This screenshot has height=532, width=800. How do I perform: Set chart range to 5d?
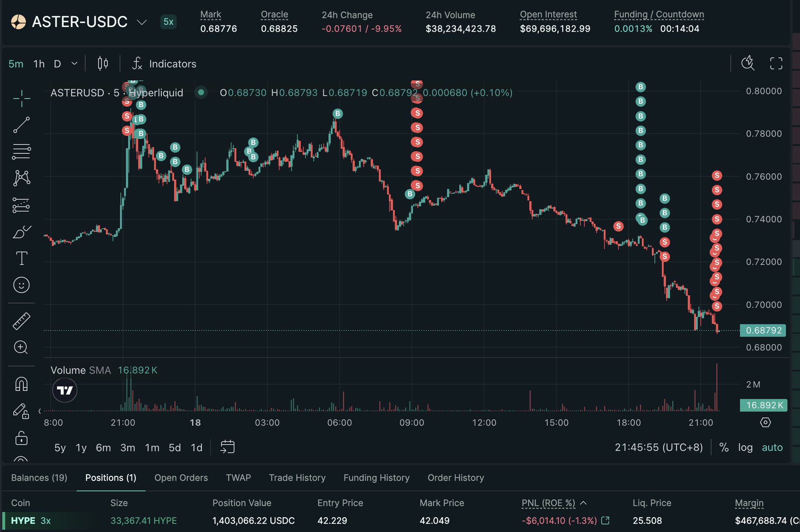(x=175, y=447)
